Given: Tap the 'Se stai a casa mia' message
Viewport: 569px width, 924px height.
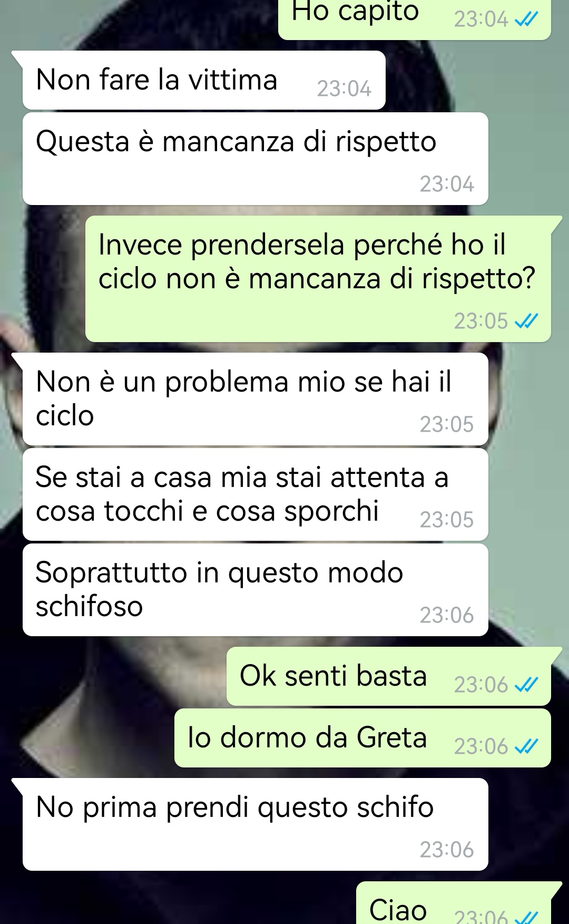Looking at the screenshot, I should pos(256,494).
